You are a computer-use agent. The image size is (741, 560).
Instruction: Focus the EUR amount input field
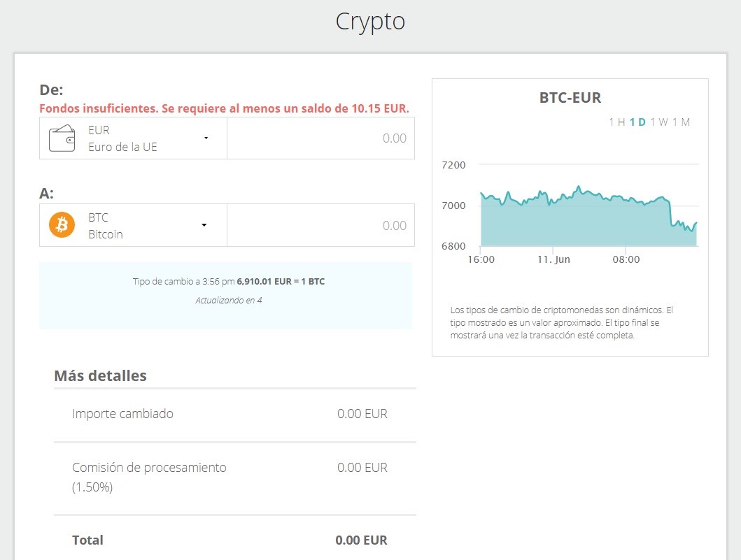coord(320,138)
